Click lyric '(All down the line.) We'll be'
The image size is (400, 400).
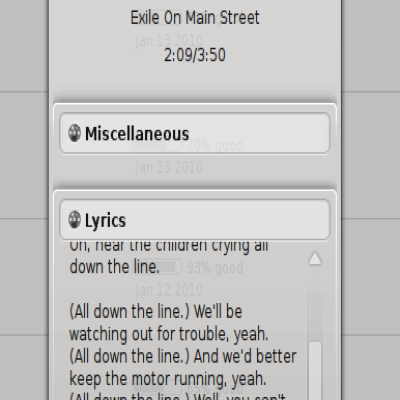(156, 311)
